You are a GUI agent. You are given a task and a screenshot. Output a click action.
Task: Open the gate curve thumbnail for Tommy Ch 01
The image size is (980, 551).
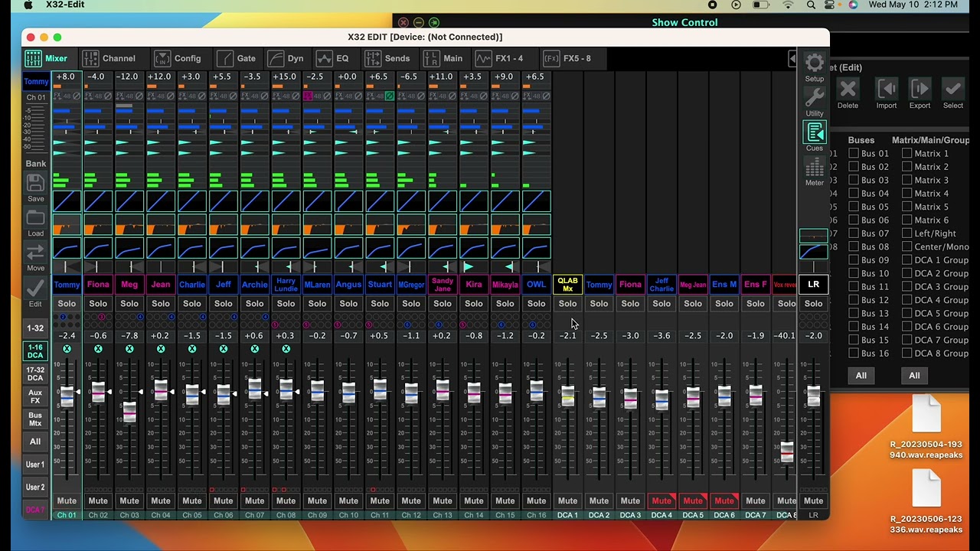[x=67, y=202]
